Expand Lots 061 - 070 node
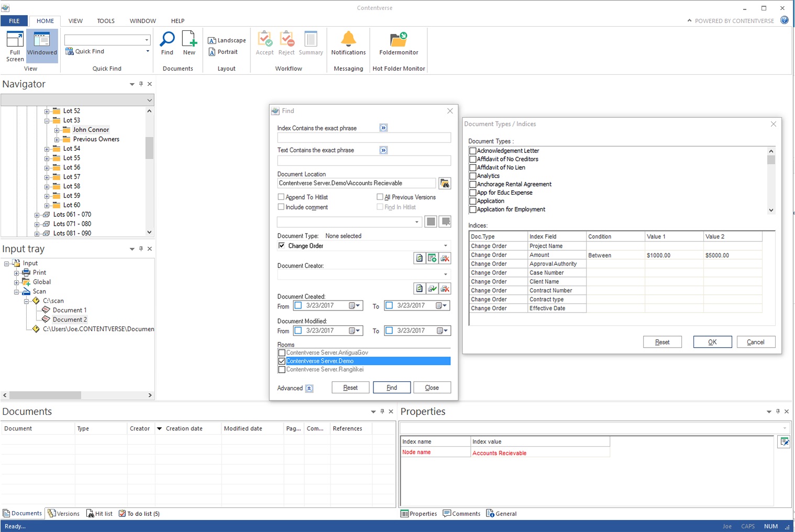 click(x=37, y=215)
